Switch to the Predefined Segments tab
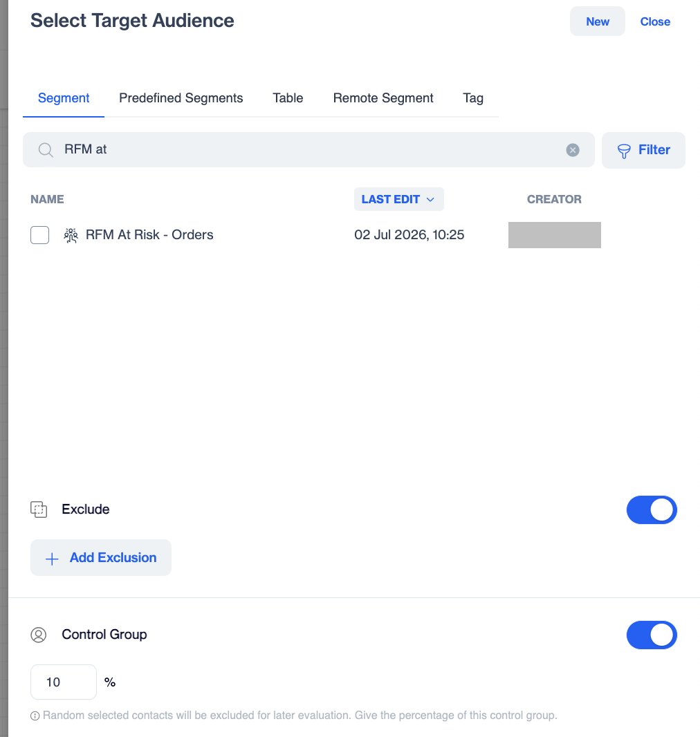700x737 pixels. click(181, 97)
